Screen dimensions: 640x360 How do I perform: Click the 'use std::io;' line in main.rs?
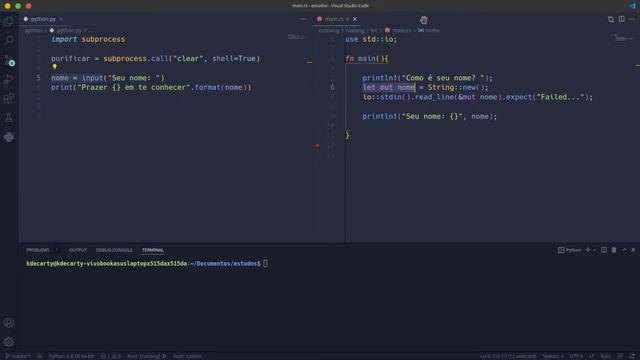(x=371, y=39)
